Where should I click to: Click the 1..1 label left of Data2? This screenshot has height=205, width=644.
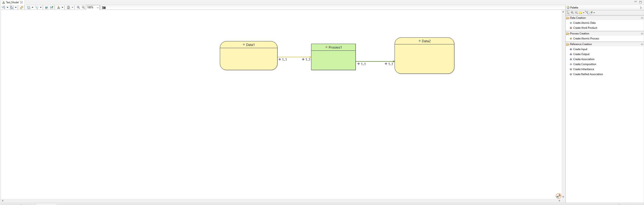[x=389, y=64]
